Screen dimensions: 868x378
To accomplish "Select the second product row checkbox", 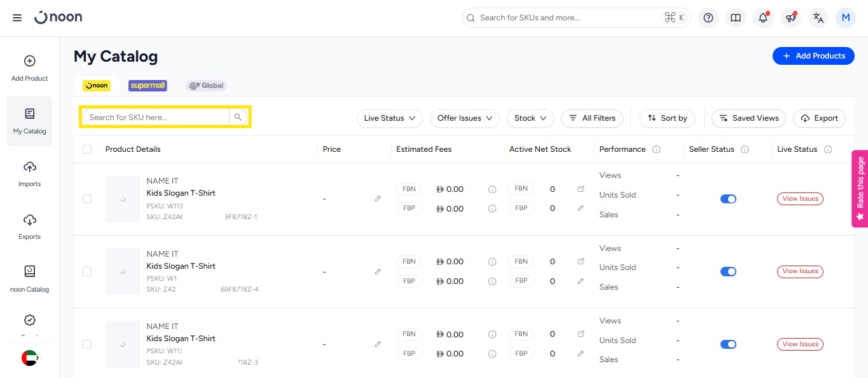I will [87, 272].
